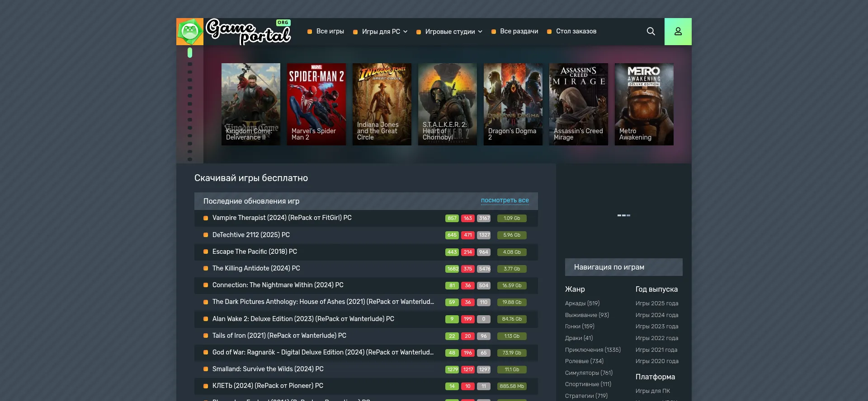868x401 pixels.
Task: Open the Indiana Jones and the Great Circle cover
Action: 382,104
